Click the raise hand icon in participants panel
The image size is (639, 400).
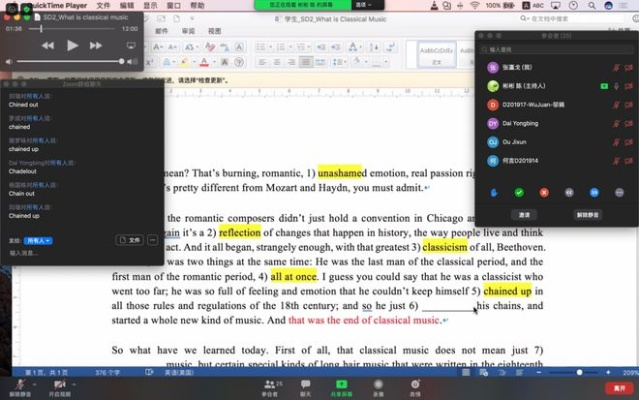[496, 191]
